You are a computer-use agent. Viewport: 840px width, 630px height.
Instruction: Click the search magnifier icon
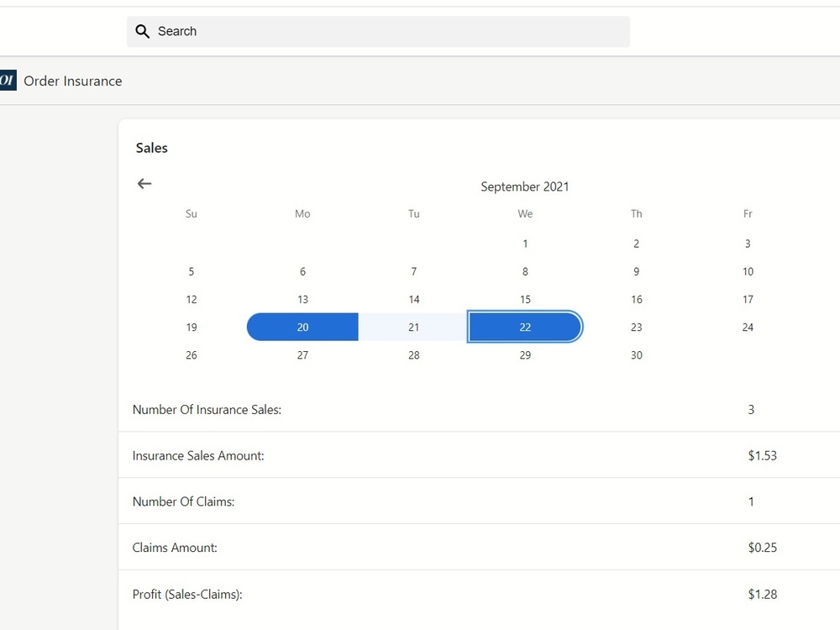point(142,32)
